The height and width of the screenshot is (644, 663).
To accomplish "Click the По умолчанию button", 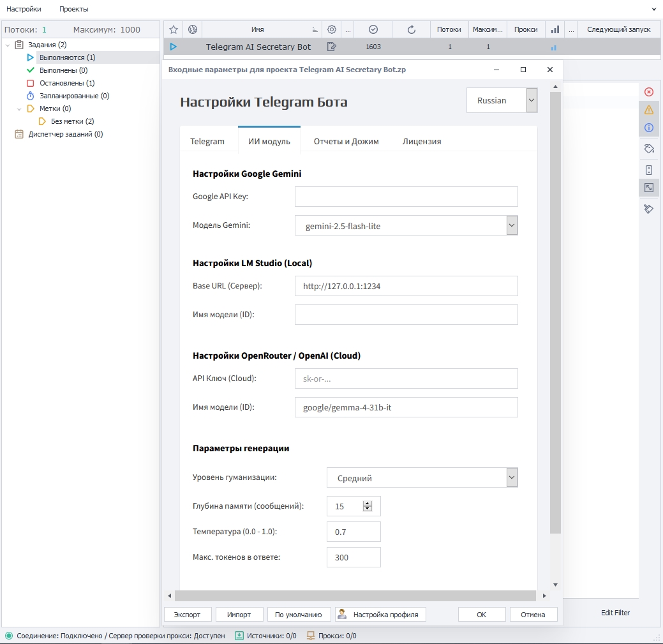I will [x=299, y=615].
